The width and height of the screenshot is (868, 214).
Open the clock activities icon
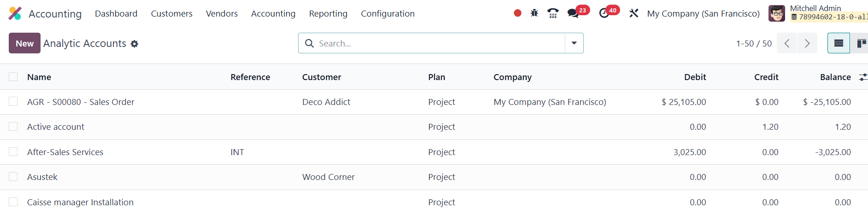[x=604, y=13]
